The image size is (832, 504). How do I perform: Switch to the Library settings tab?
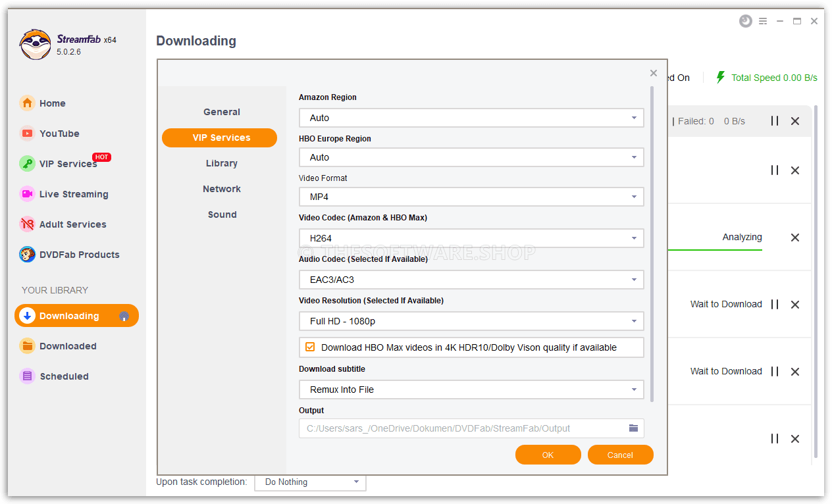pyautogui.click(x=222, y=163)
